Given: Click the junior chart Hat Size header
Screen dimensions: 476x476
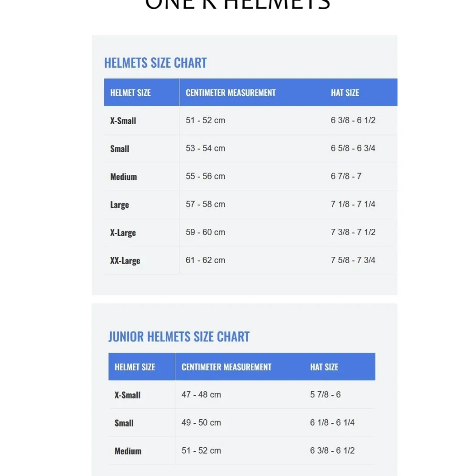Looking at the screenshot, I should [324, 367].
